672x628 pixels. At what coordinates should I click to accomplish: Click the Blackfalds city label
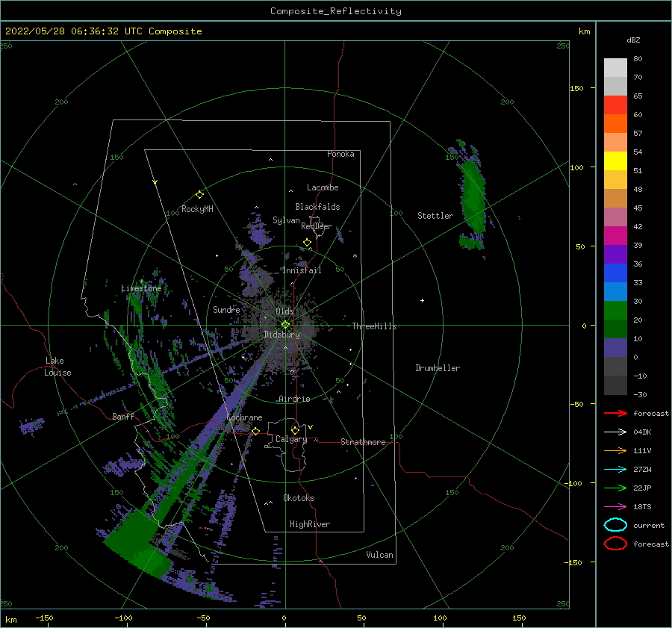point(317,207)
